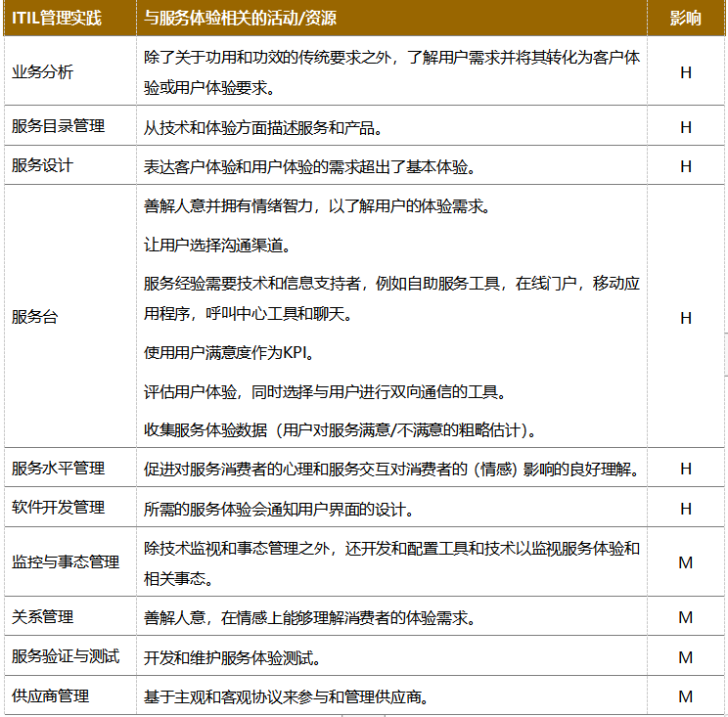Click the 'H' impact in the 软件开发管理 row
The width and height of the screenshot is (728, 717).
pyautogui.click(x=686, y=509)
